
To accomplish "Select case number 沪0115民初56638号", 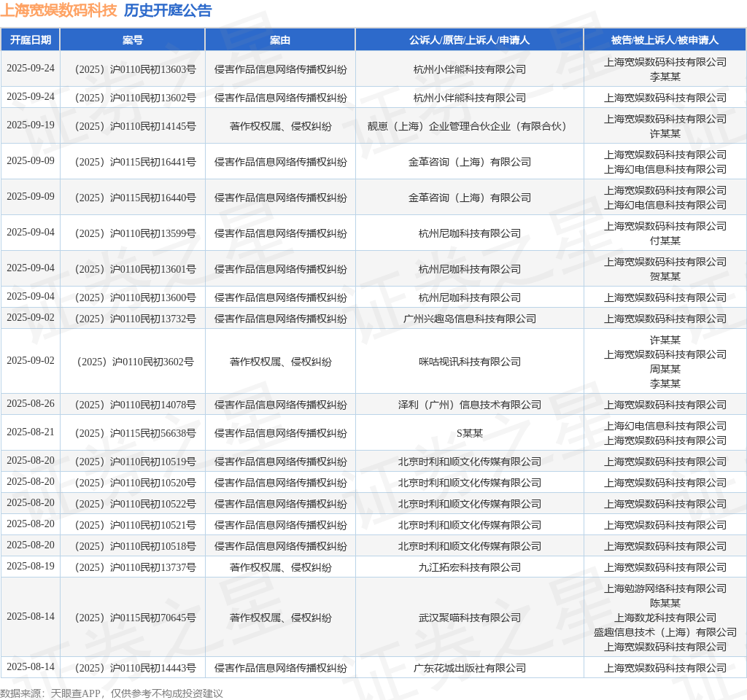I will 135,433.
